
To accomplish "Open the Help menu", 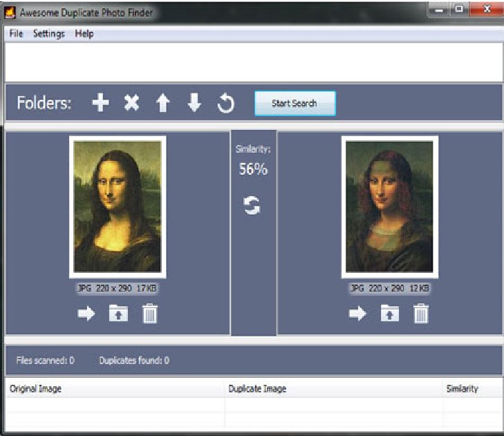I will (84, 34).
